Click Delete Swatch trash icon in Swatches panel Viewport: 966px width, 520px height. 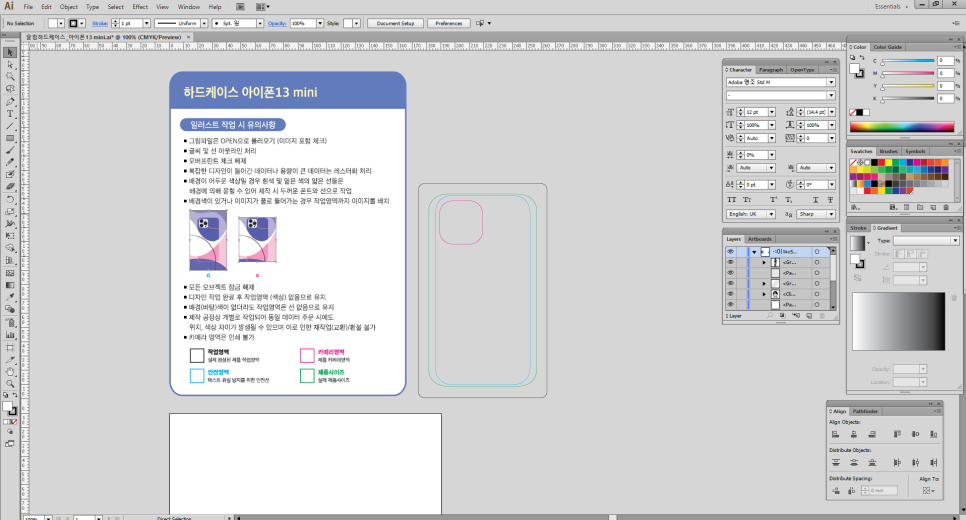coord(946,208)
